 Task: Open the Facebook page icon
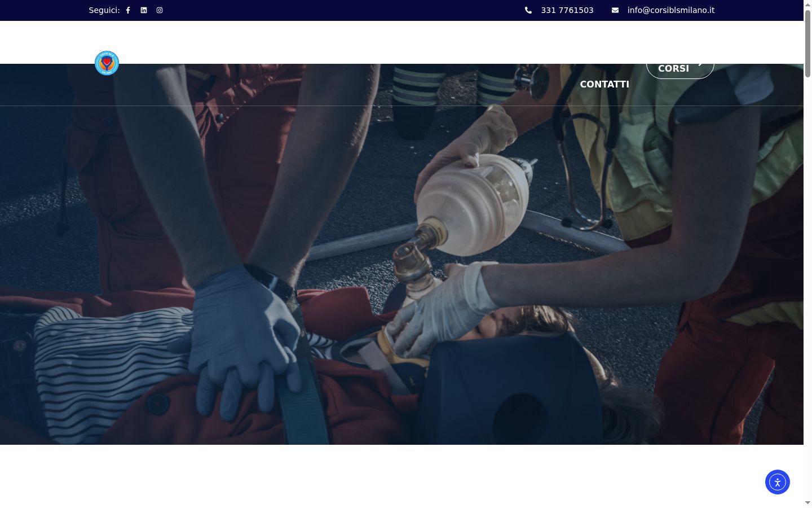click(x=128, y=10)
